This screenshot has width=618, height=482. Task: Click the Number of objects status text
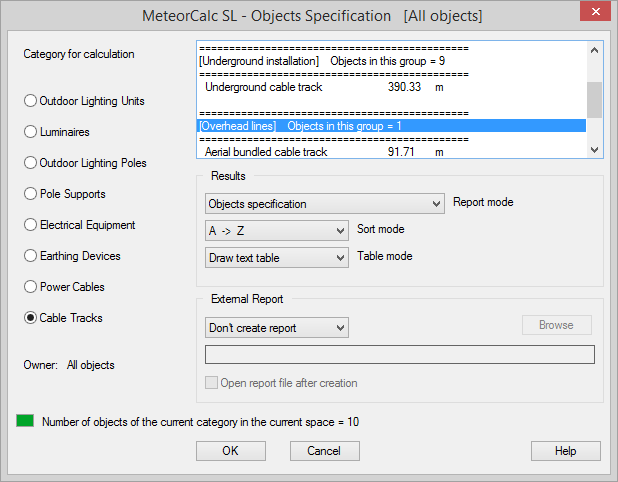click(x=200, y=422)
